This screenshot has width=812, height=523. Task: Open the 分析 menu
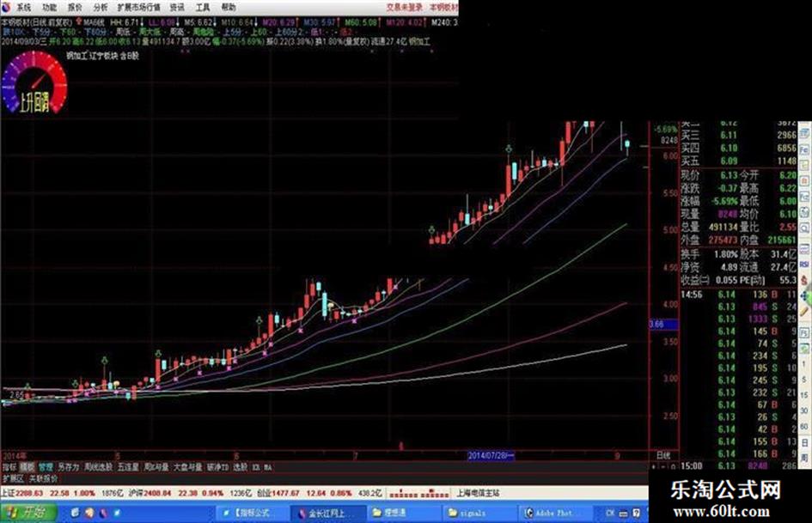pyautogui.click(x=101, y=7)
